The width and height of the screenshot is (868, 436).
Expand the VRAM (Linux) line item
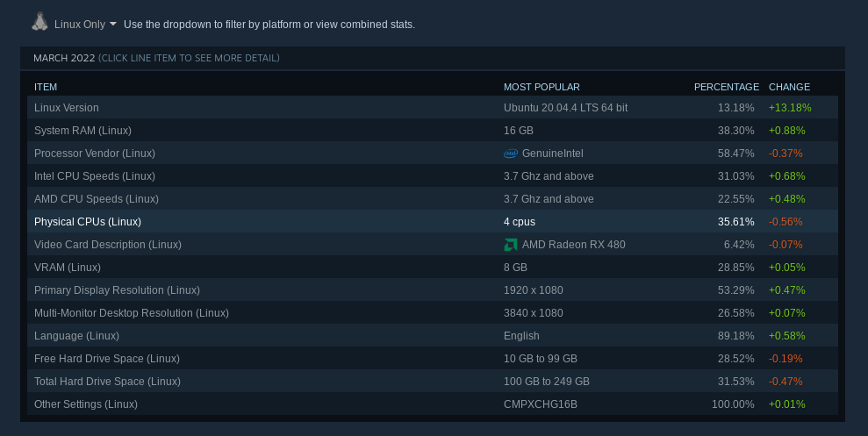tap(433, 268)
